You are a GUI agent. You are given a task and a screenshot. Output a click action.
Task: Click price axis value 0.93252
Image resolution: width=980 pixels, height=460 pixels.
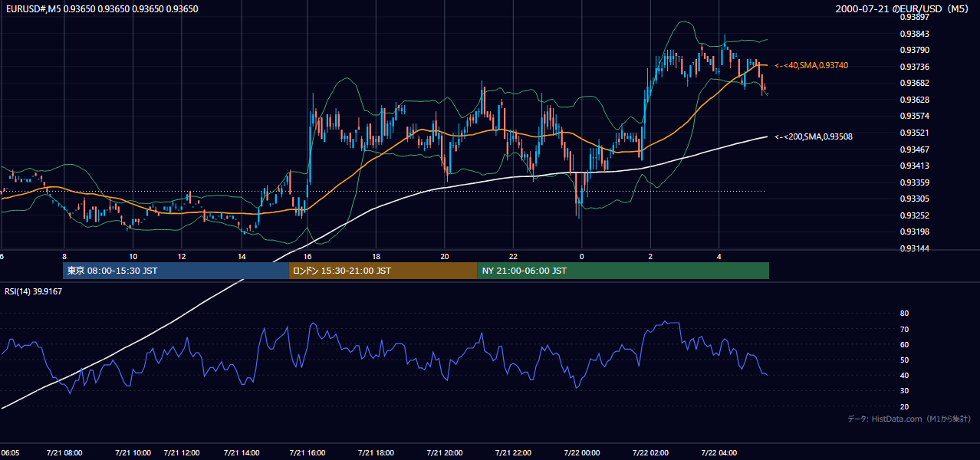(x=915, y=216)
